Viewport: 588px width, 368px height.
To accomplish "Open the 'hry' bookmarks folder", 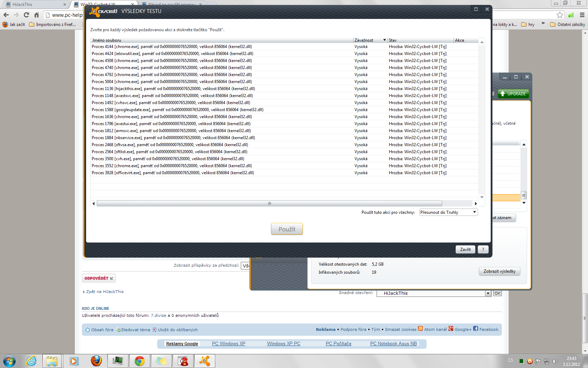I will (x=528, y=25).
